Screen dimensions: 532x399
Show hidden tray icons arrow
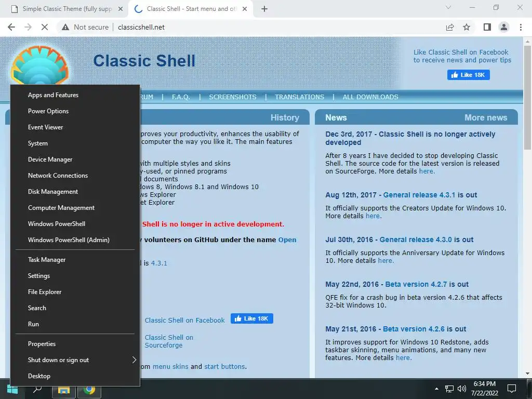click(436, 389)
